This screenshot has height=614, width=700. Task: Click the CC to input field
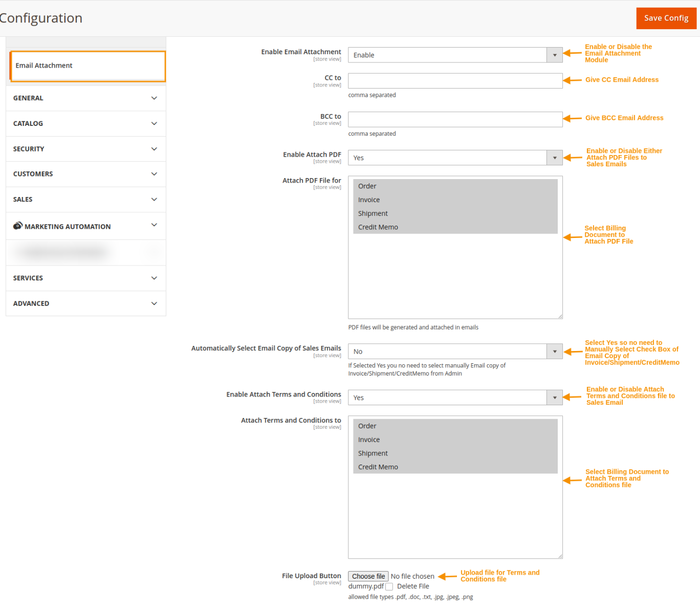(454, 80)
